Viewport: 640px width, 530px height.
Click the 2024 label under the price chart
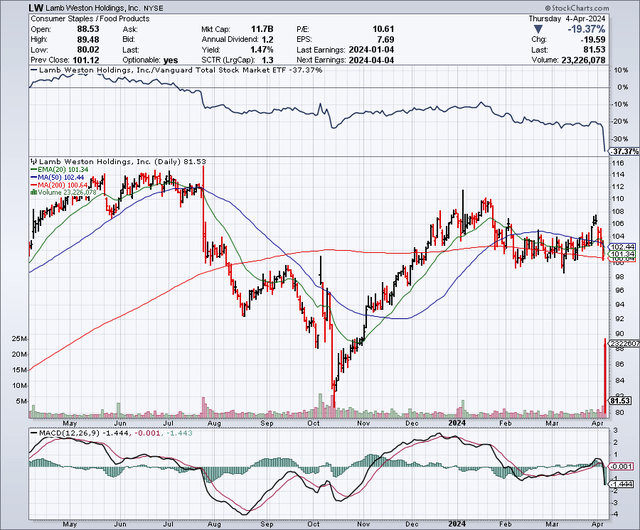pos(456,423)
